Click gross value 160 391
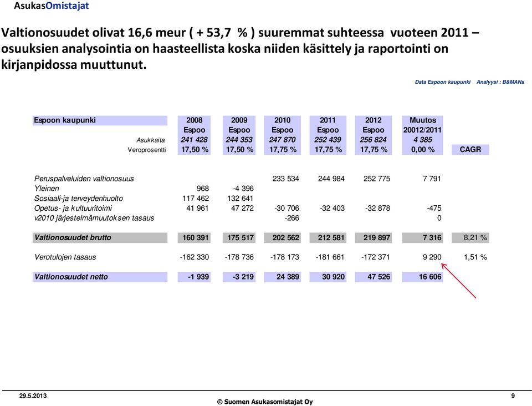 [194, 237]
